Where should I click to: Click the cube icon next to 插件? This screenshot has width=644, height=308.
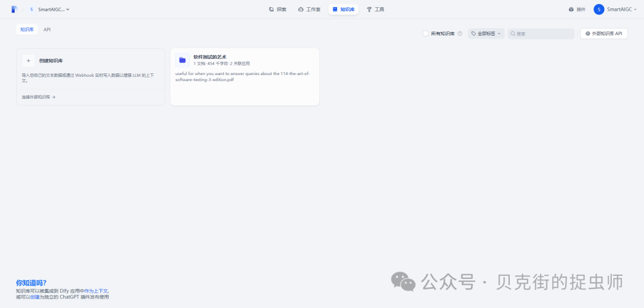tap(571, 9)
